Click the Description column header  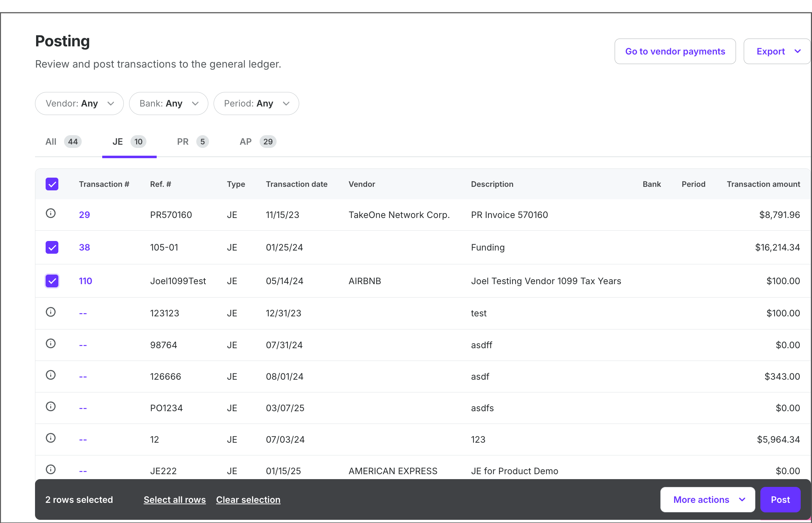(492, 184)
